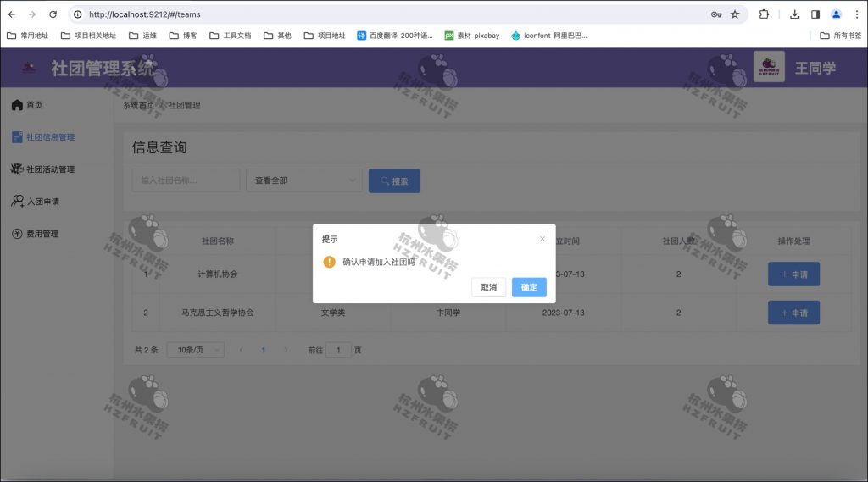Click 社团名称 column header
This screenshot has width=868, height=482.
(218, 241)
